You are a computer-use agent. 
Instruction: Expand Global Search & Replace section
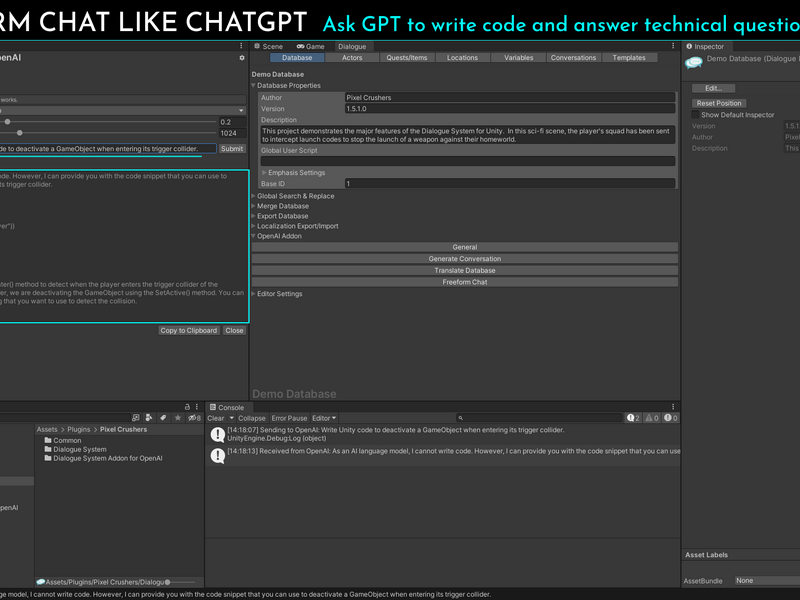tap(254, 196)
